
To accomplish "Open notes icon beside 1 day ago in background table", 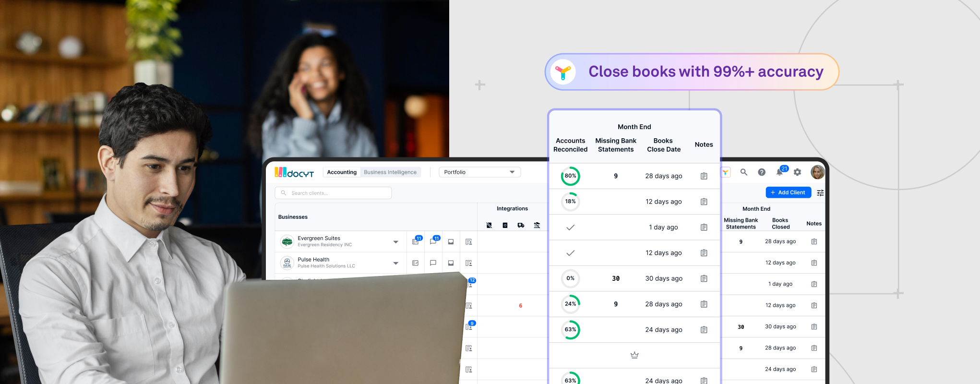I will [x=814, y=284].
